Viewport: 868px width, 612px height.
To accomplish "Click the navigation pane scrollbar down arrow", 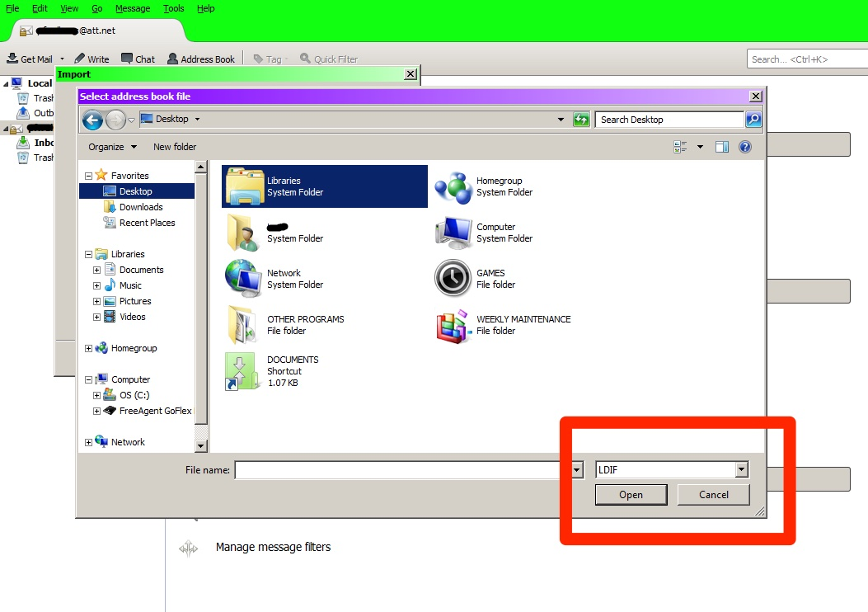I will 201,445.
